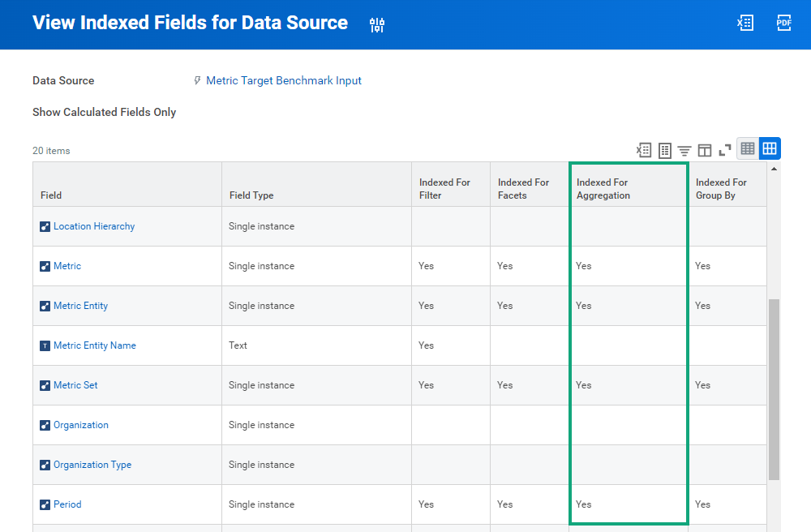This screenshot has height=532, width=811.
Task: Click the table vertical scrollbar thumb
Action: [x=774, y=389]
